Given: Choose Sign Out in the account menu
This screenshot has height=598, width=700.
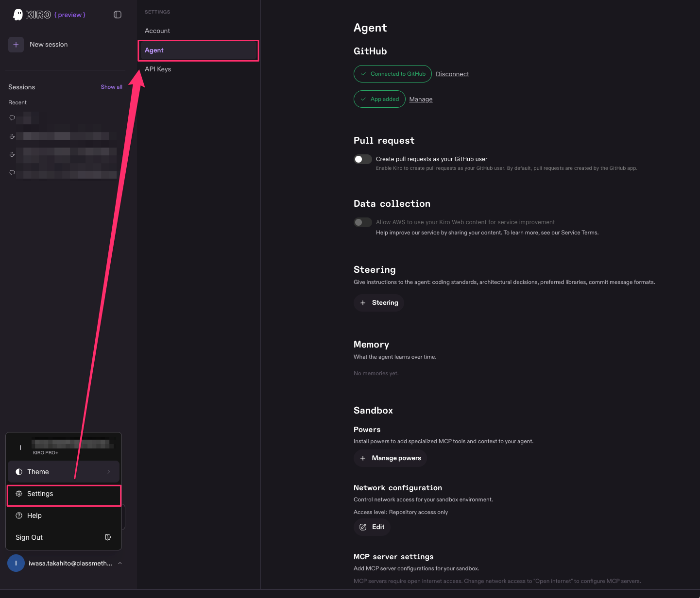Looking at the screenshot, I should coord(64,537).
